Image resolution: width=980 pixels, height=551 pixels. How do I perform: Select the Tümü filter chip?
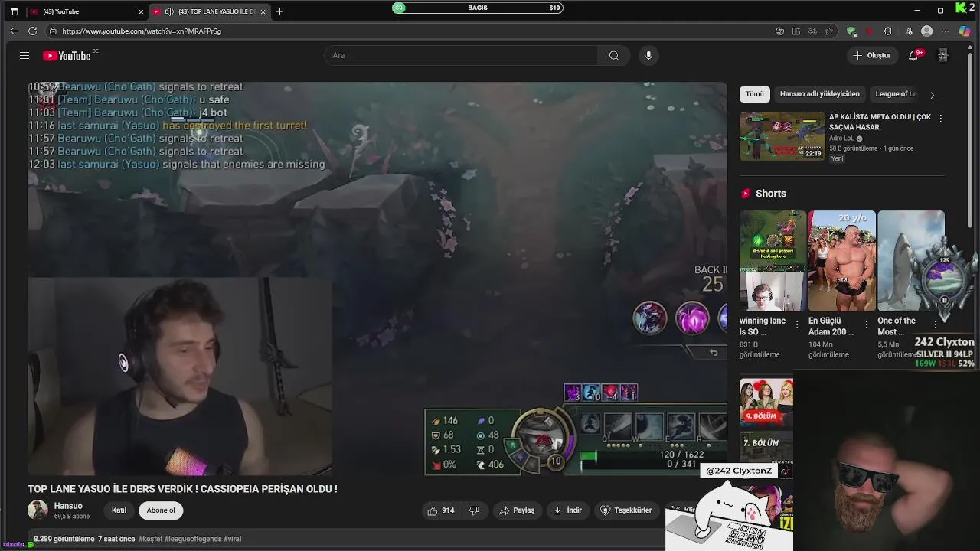point(755,94)
